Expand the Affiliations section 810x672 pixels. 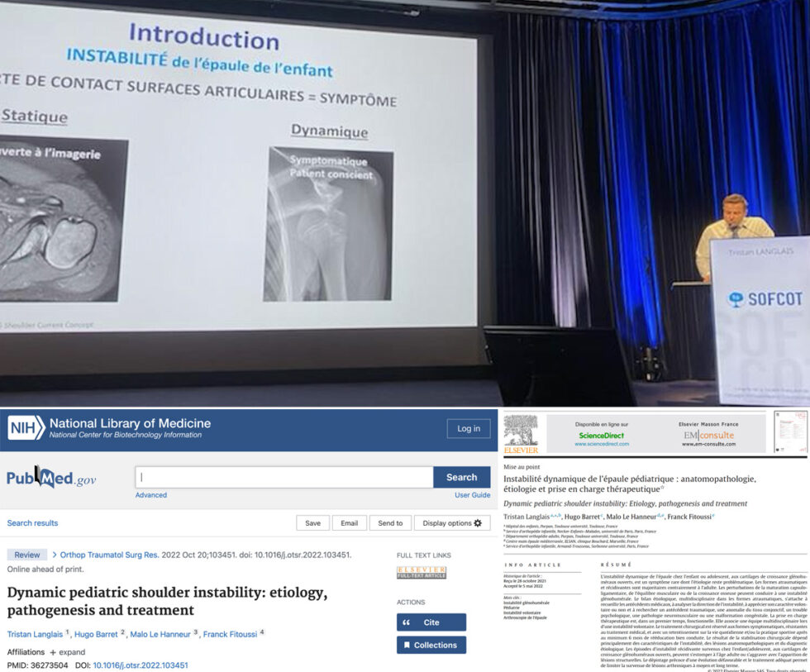point(68,652)
